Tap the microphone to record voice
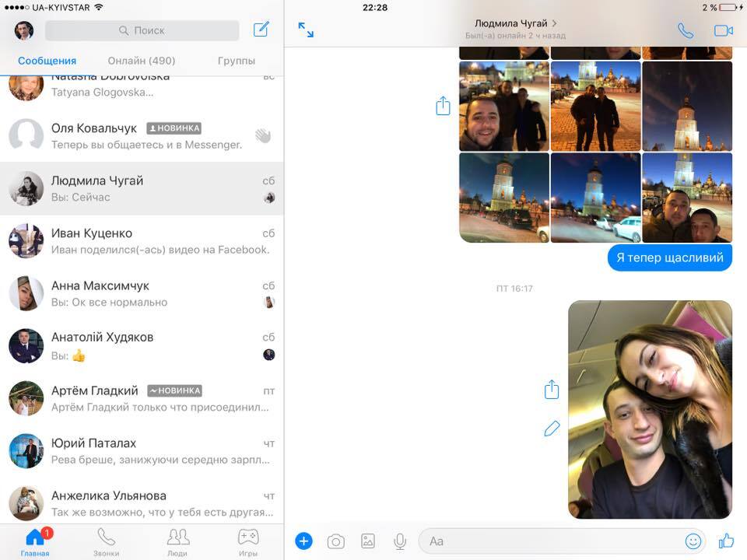Viewport: 747px width, 560px height. [400, 541]
